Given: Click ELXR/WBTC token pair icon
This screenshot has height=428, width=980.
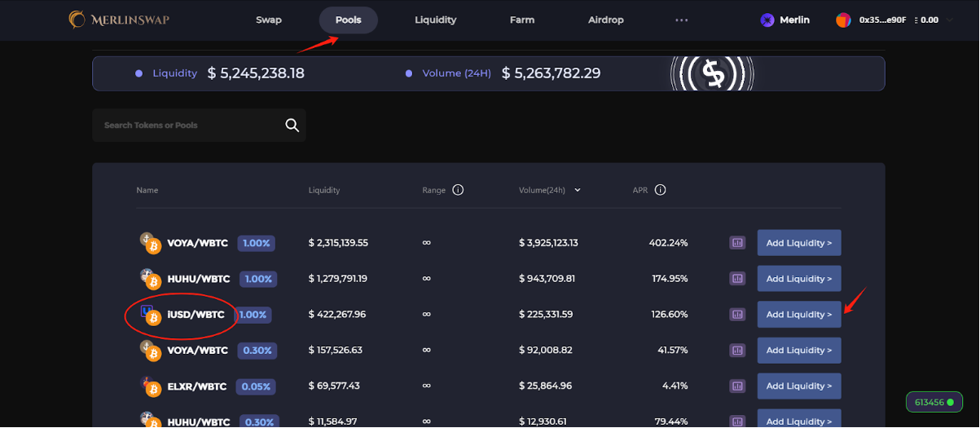Looking at the screenshot, I should coord(150,386).
